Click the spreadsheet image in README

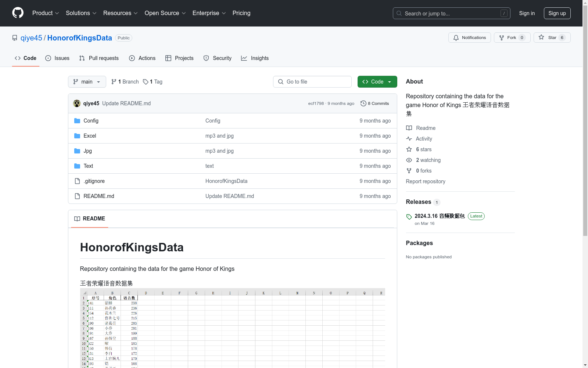[233, 328]
